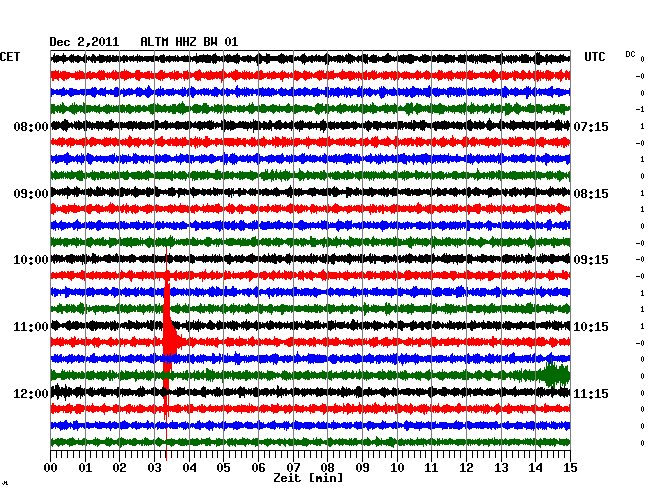Click the '14' minute axis label
Screen dimensions: 650x494
536,468
